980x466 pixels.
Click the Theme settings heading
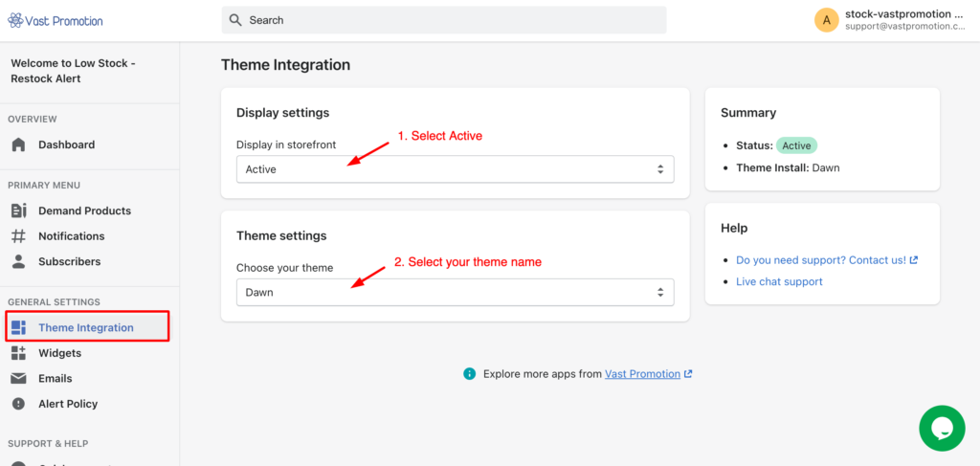click(x=281, y=236)
